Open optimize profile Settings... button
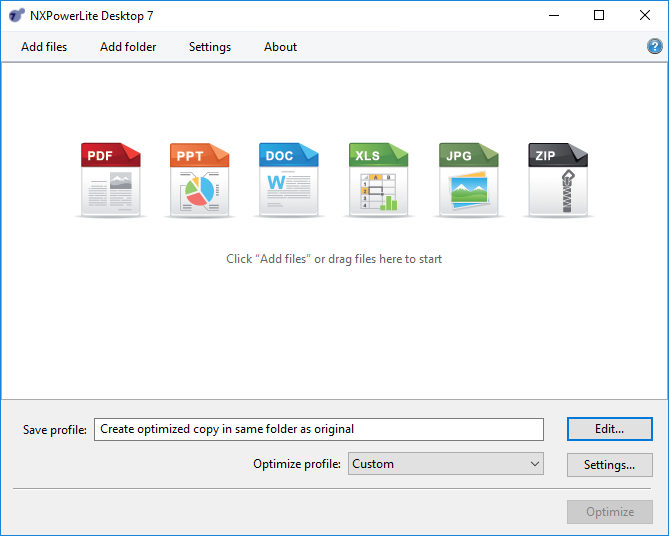Image resolution: width=669 pixels, height=536 pixels. (610, 465)
